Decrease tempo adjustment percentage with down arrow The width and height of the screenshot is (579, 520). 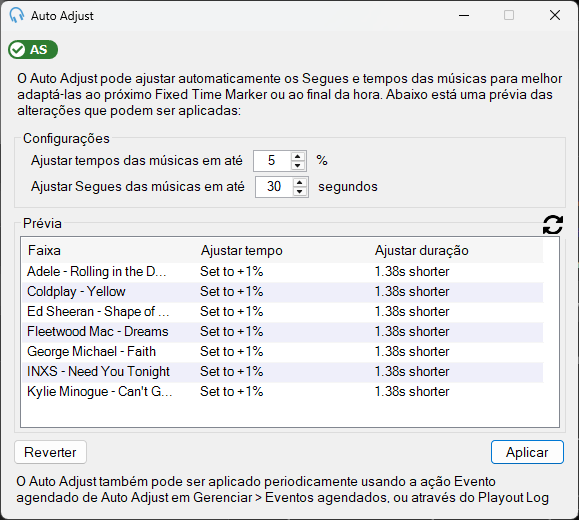click(298, 165)
